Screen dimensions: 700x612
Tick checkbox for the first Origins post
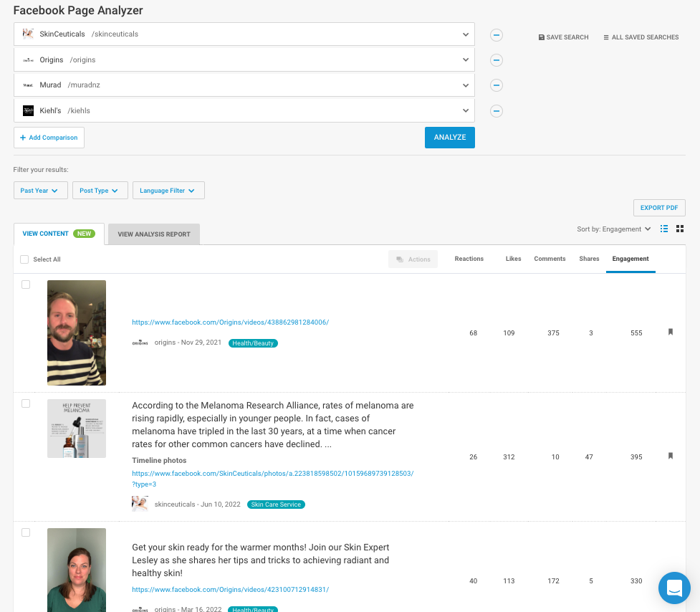click(x=26, y=285)
